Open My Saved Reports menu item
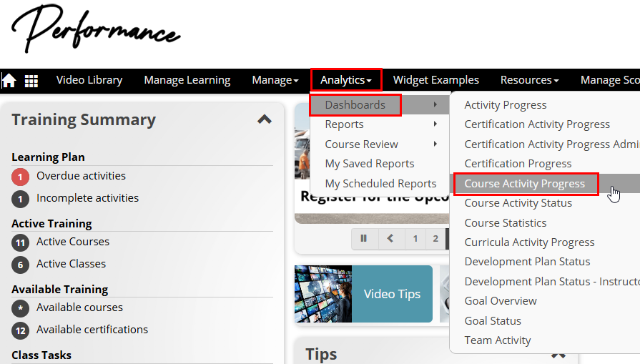Screen dimensions: 640x364 point(370,164)
